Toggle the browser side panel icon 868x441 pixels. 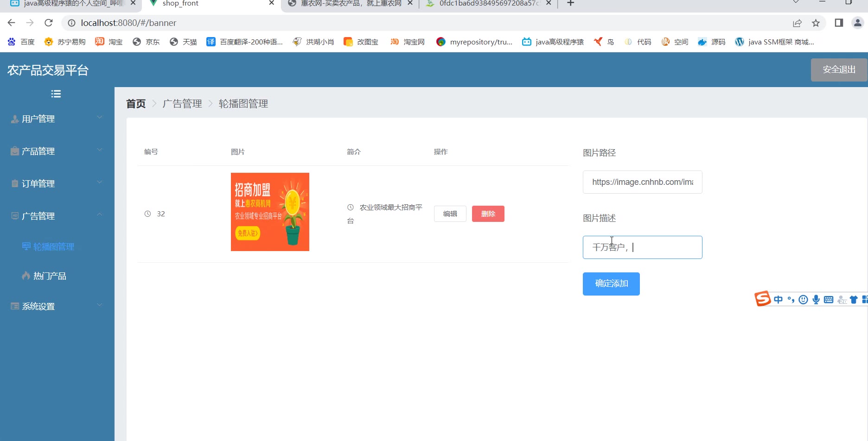click(839, 23)
